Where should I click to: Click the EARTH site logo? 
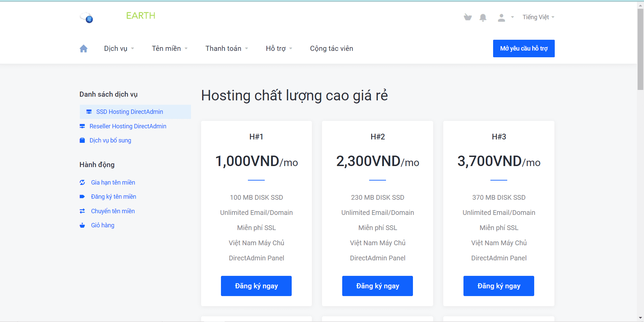point(140,16)
